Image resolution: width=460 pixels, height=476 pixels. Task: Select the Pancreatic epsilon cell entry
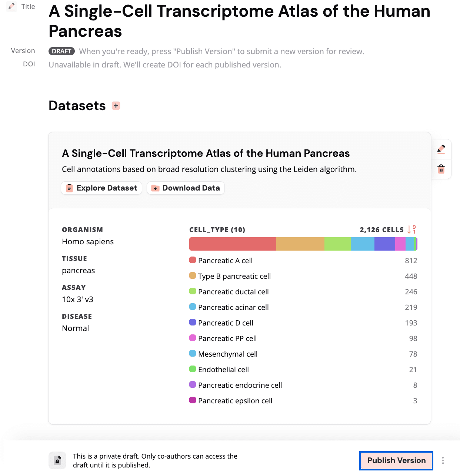click(235, 401)
